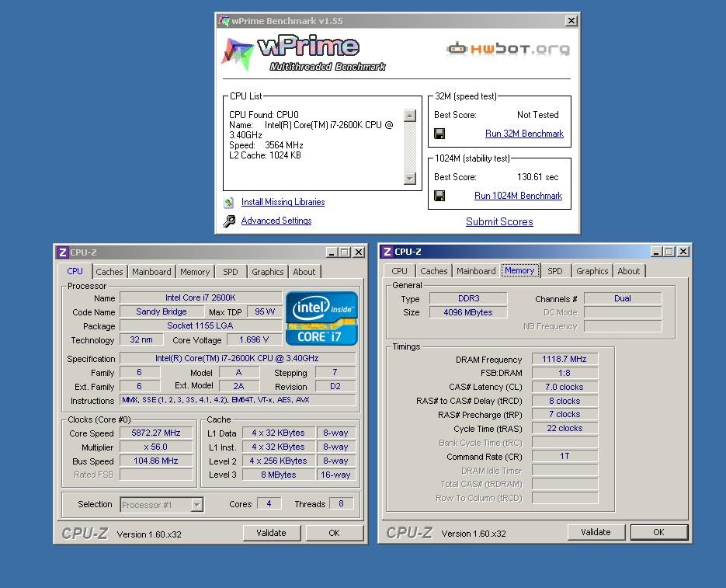Switch to SPD tab in left CPU-Z
This screenshot has height=588, width=726.
(x=231, y=272)
